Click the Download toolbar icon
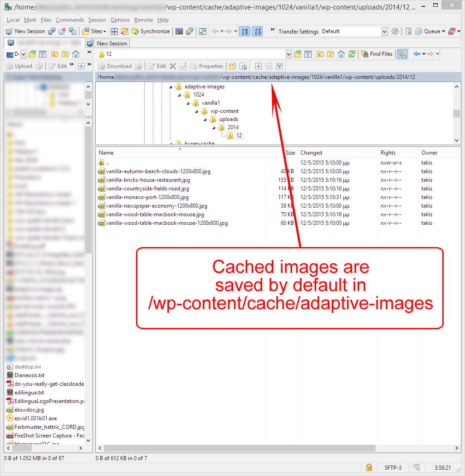 coord(118,66)
